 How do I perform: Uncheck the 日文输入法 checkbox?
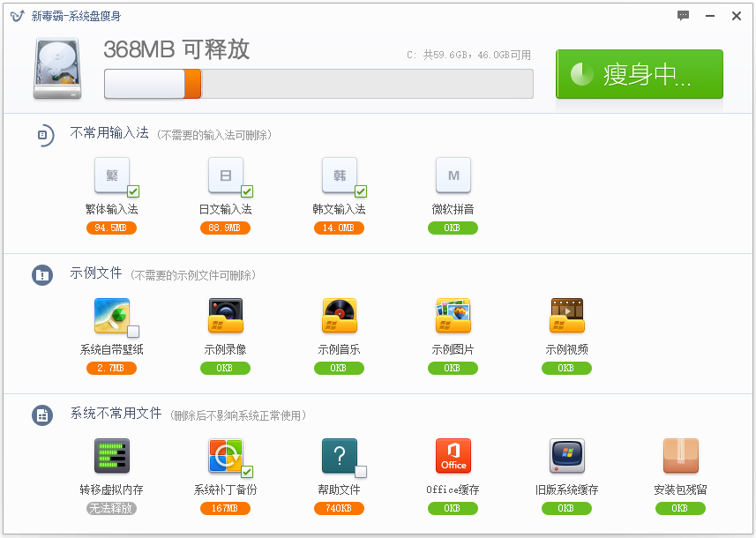[x=247, y=191]
